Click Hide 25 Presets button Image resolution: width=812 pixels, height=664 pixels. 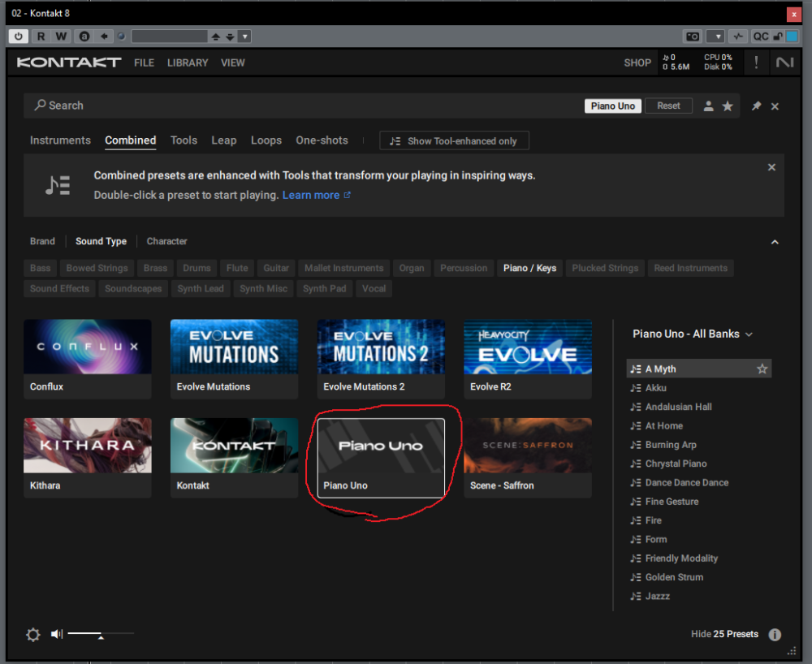tap(724, 634)
